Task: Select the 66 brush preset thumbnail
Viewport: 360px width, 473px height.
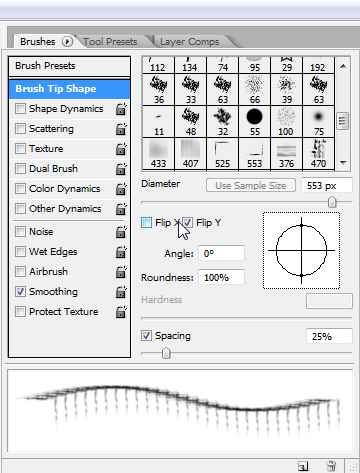Action: coord(255,90)
